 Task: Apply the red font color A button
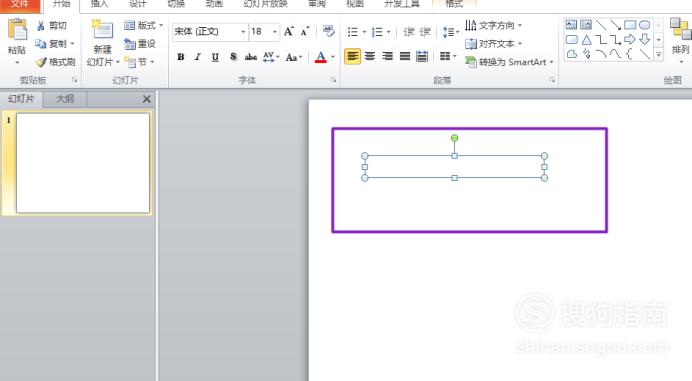coord(321,57)
